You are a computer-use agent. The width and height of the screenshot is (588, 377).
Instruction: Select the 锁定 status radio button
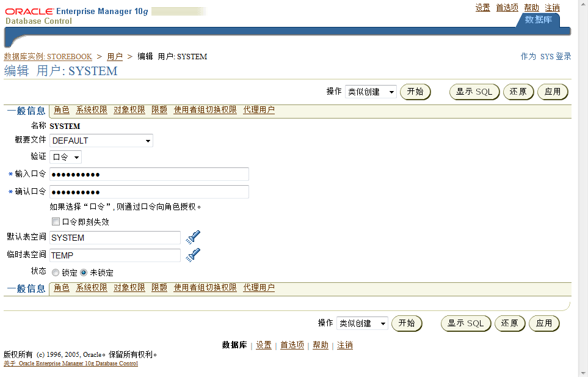click(56, 273)
